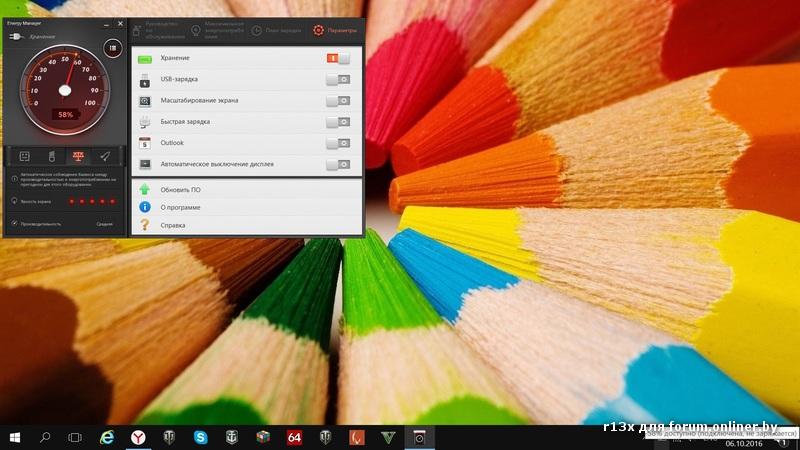Open the maintenance guide tab with bottle icon

click(x=158, y=31)
